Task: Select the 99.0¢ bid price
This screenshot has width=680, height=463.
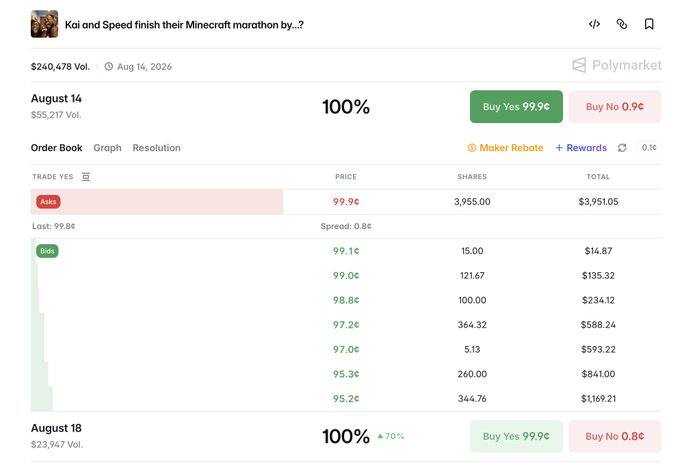Action: pos(346,276)
